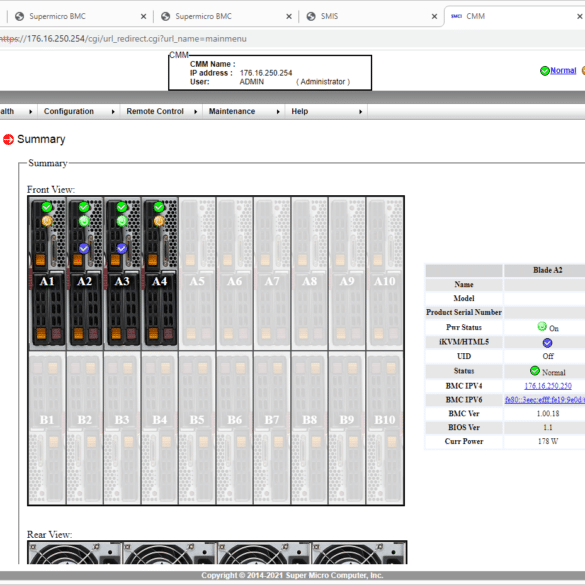Select empty blade slot A5
Viewport: 585px width, 585px height.
pyautogui.click(x=197, y=273)
